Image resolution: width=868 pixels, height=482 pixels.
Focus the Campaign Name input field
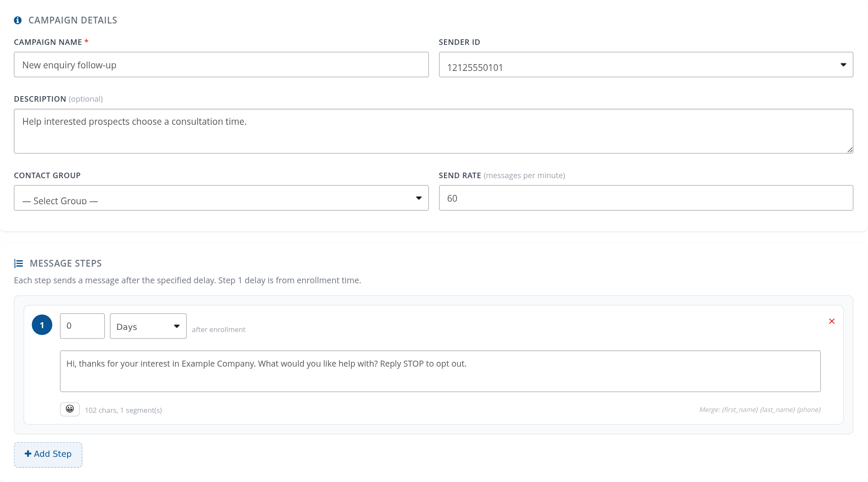coord(221,65)
